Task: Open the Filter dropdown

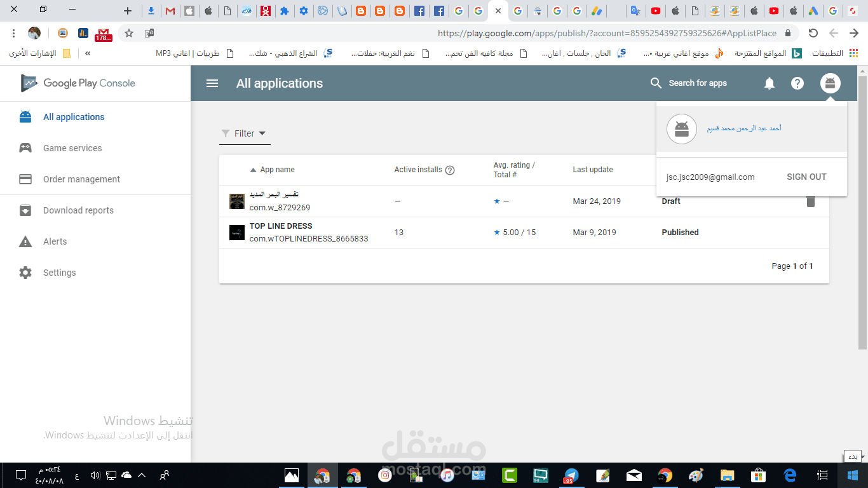Action: (x=244, y=133)
